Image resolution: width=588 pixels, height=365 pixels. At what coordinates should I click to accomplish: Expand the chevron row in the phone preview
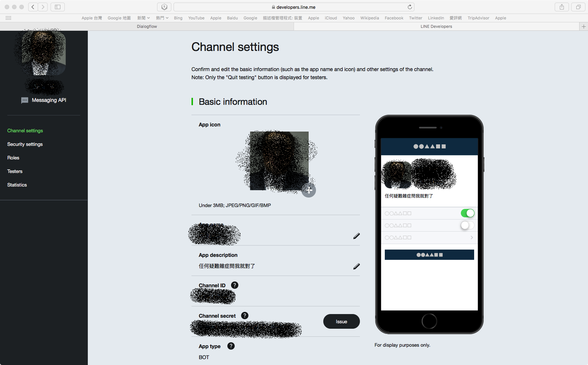(472, 237)
